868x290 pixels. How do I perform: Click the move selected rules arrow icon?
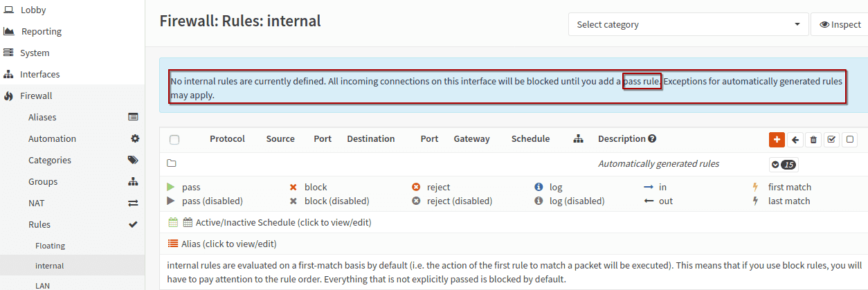[795, 139]
